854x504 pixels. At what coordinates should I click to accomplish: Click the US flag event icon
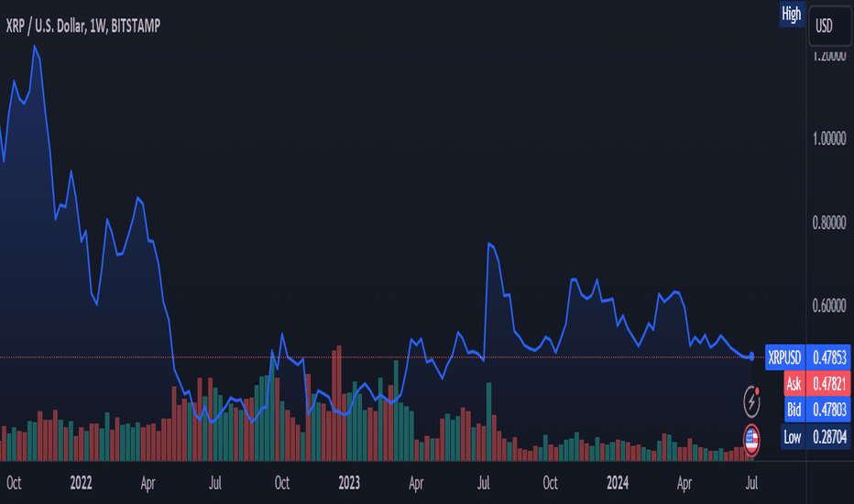coord(751,439)
